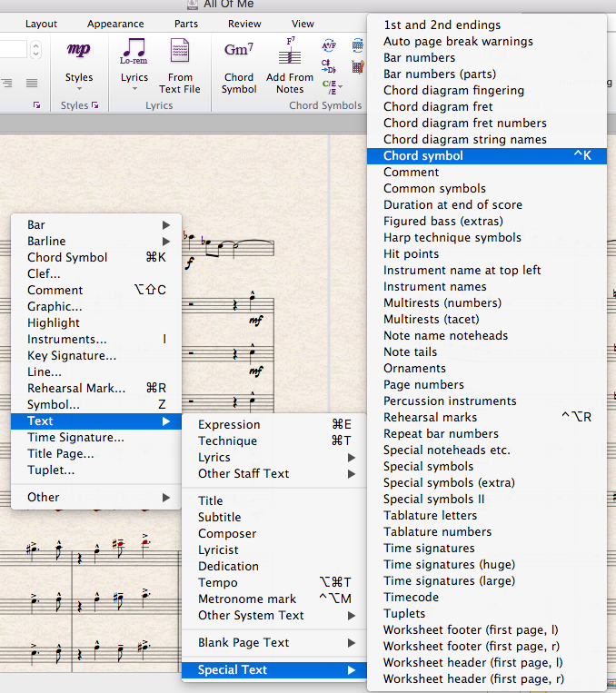Open the Styles group dialog launcher
Image resolution: width=616 pixels, height=693 pixels.
(x=94, y=106)
